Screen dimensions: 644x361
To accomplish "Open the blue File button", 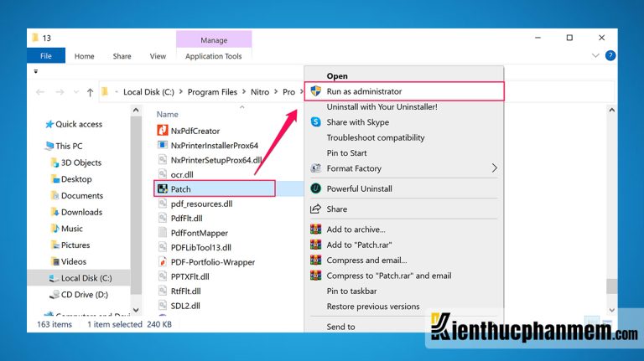I will coord(46,56).
